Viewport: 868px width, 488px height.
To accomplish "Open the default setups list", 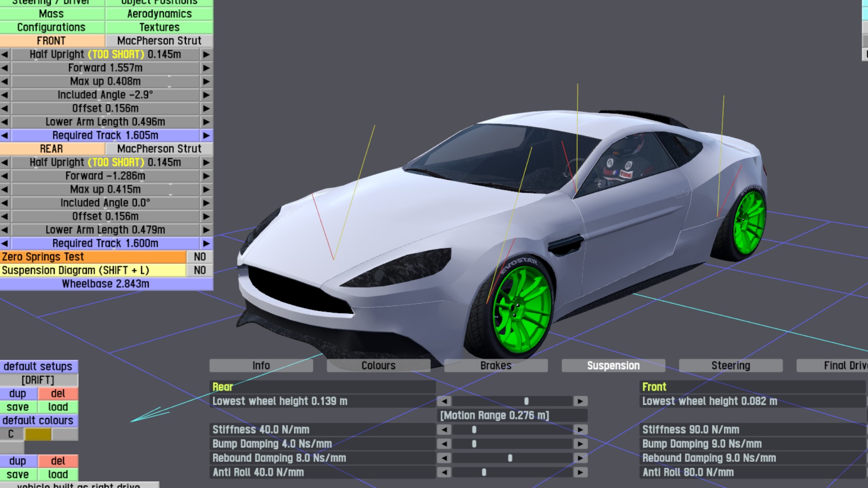I will click(x=38, y=366).
